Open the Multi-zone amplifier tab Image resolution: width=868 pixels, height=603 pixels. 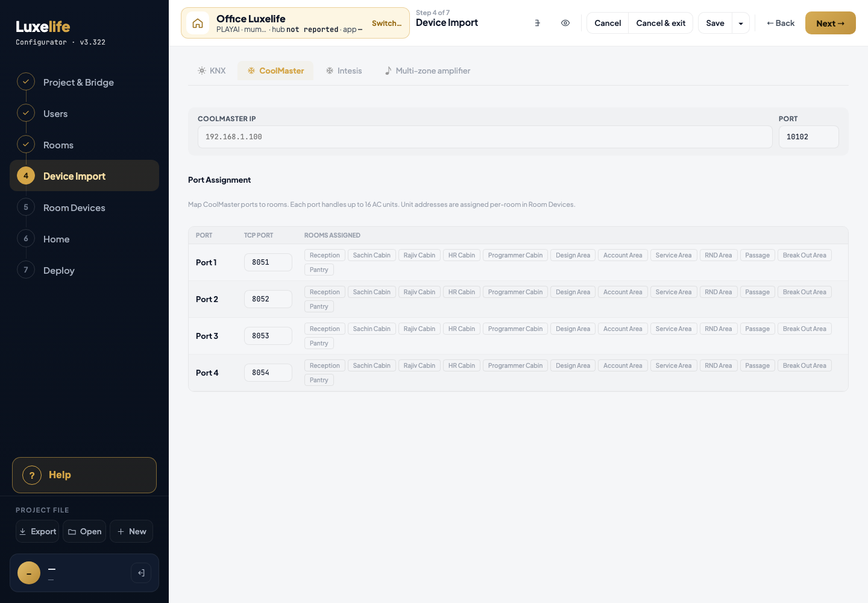click(x=427, y=71)
